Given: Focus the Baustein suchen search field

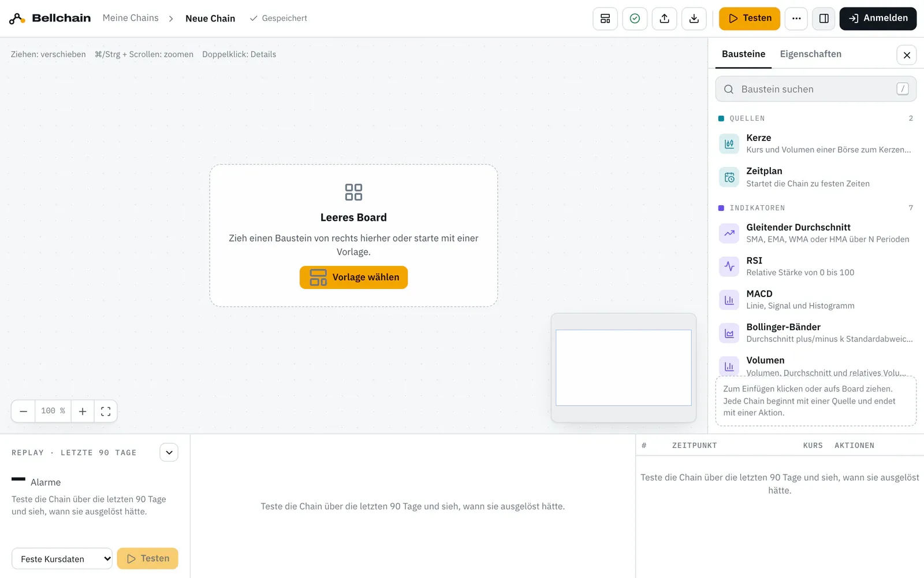Looking at the screenshot, I should tap(816, 89).
